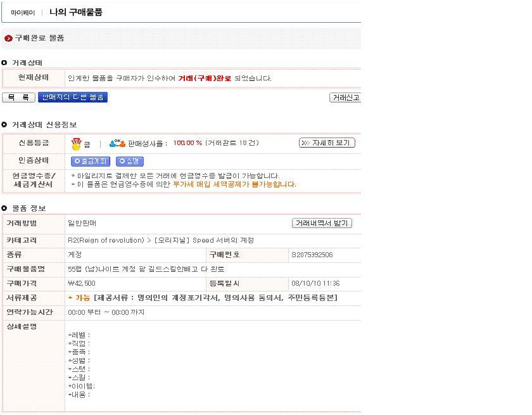Open 판매자의 다른 물품 seller listings
This screenshot has height=415, width=532.
point(73,97)
